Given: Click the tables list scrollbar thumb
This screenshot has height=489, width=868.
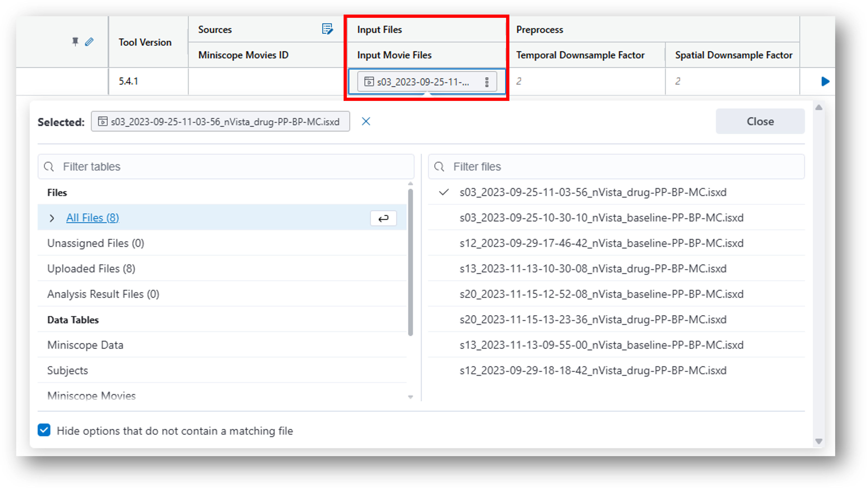Looking at the screenshot, I should [x=410, y=262].
